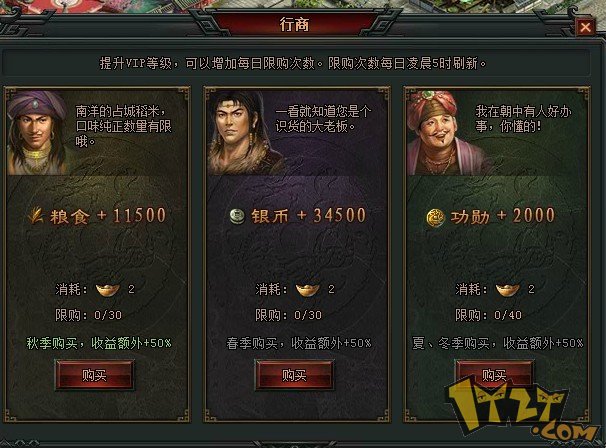Screen dimensions: 606x448
Task: Click the autumn bonus 秋季购买 green text
Action: [x=99, y=343]
